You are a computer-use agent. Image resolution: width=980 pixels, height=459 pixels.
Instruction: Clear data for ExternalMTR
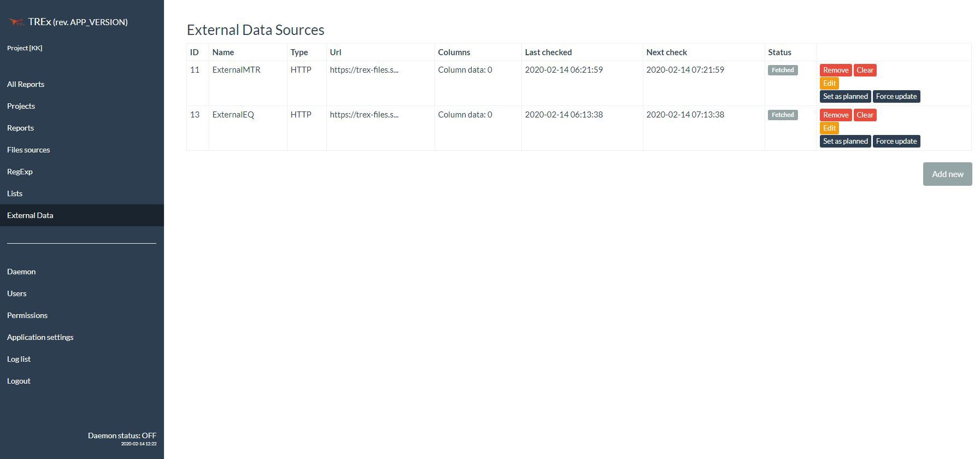click(x=865, y=70)
